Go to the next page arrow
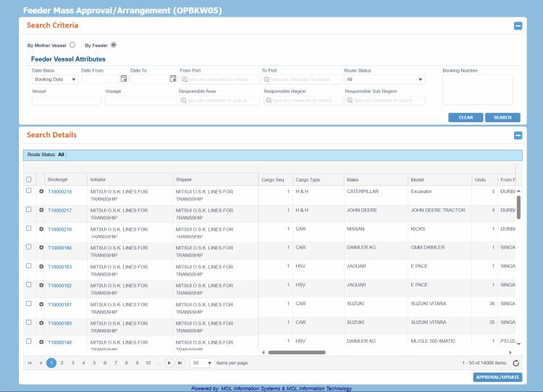The width and height of the screenshot is (543, 392). [169, 363]
